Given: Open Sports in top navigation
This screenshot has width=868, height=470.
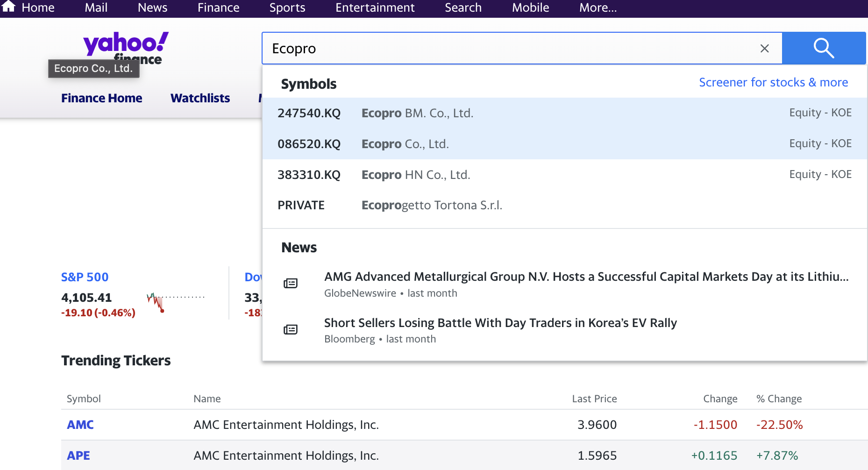Looking at the screenshot, I should click(x=287, y=8).
